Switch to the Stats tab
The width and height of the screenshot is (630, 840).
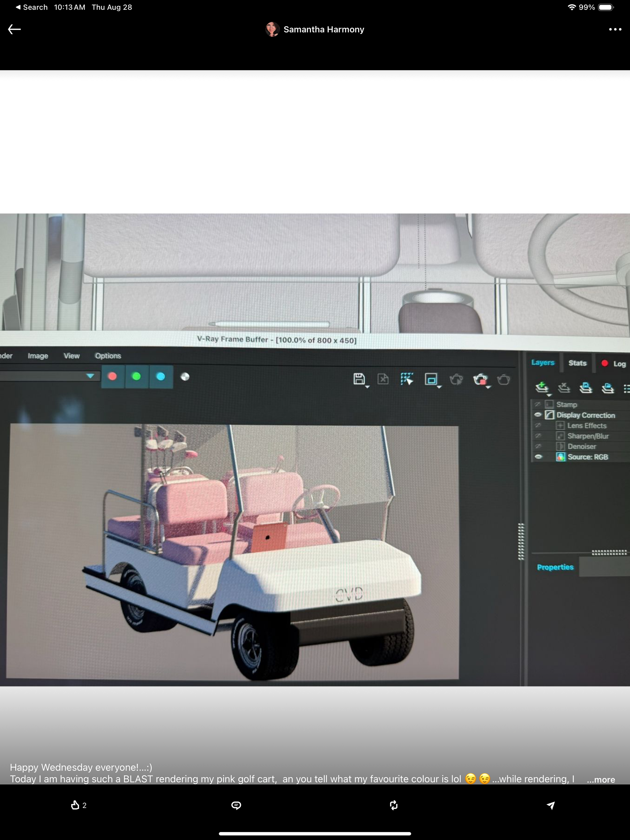pyautogui.click(x=577, y=363)
